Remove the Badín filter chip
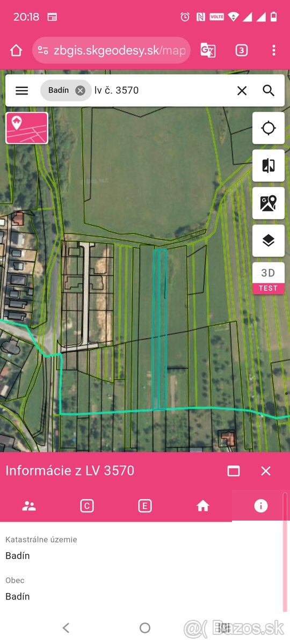This screenshot has height=644, width=290. pyautogui.click(x=81, y=91)
